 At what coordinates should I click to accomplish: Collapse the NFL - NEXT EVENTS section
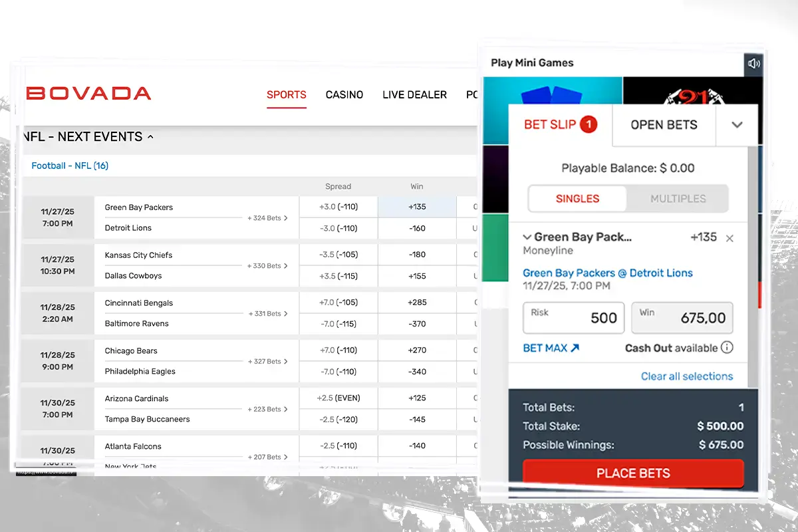coord(150,136)
